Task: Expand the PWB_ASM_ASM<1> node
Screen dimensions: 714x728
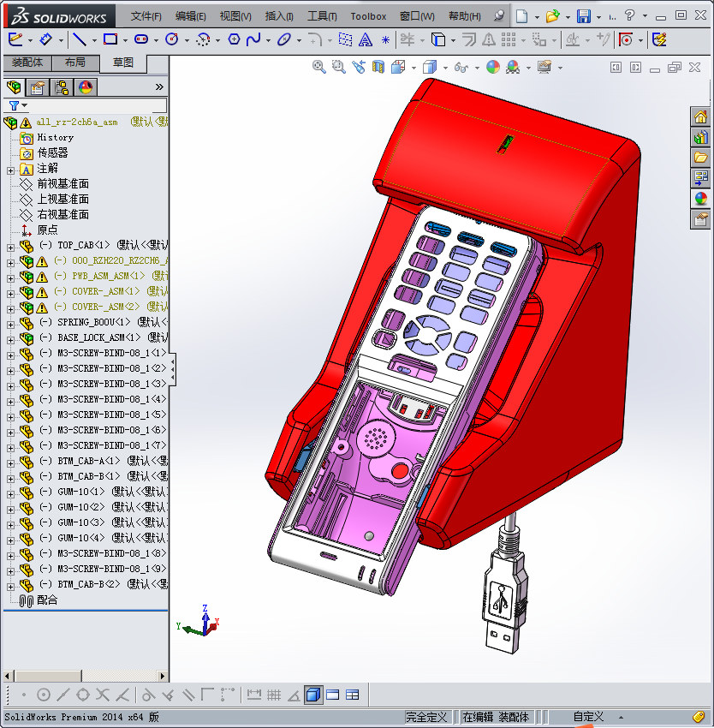Action: tap(10, 278)
